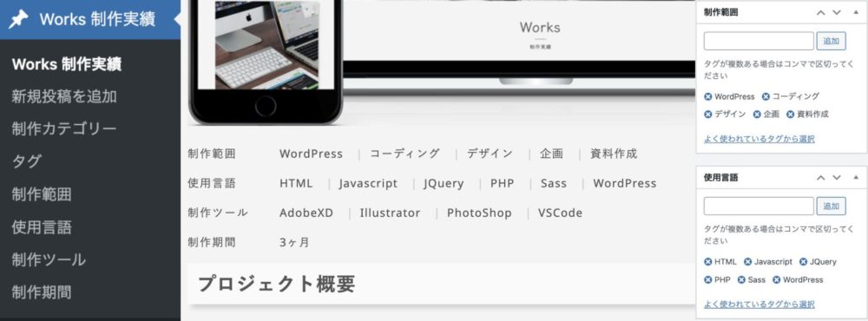Click HTML in the 使用言語 row
Screen dimensions: 868x321
[x=296, y=184]
